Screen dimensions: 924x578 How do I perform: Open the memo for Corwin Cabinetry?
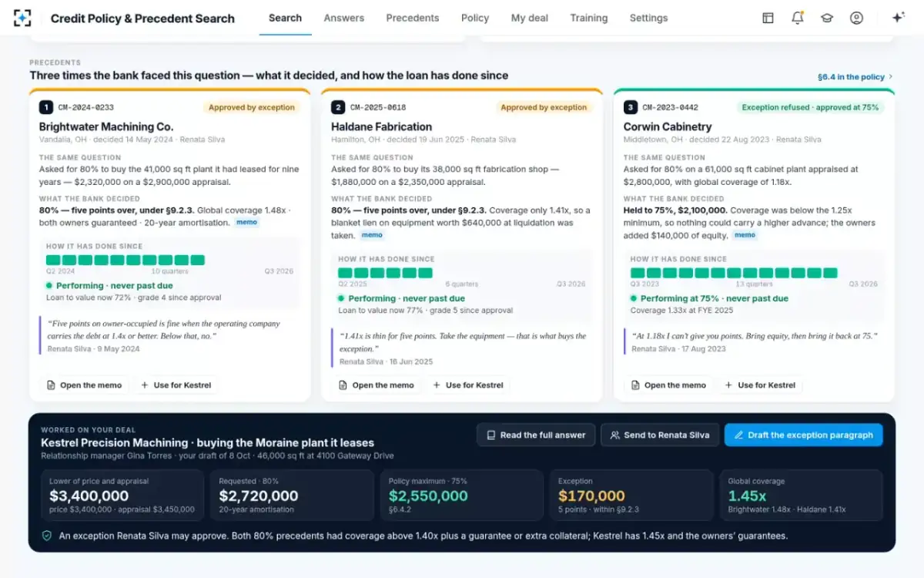669,385
